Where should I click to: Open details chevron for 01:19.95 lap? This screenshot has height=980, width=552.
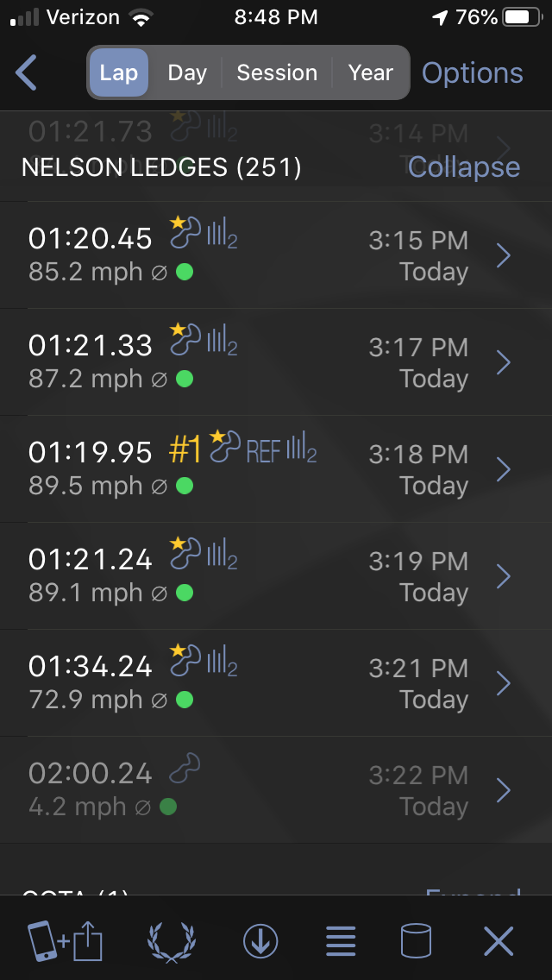tap(504, 469)
